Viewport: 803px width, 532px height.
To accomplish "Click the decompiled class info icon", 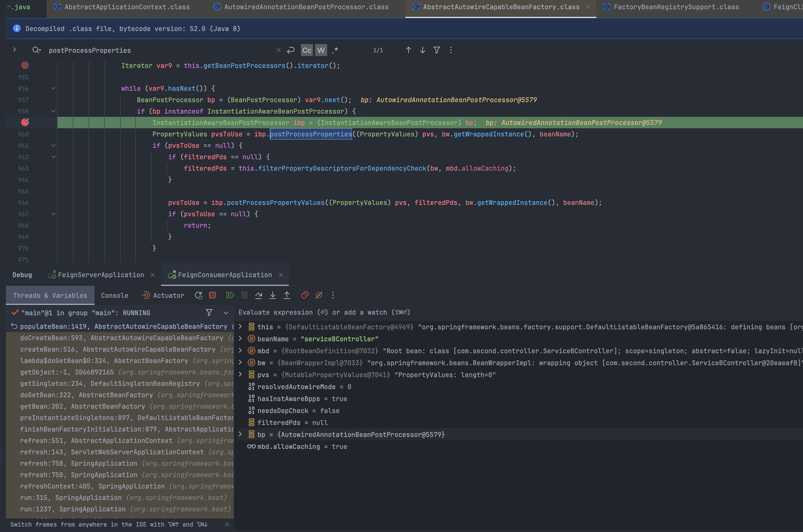I will (17, 29).
